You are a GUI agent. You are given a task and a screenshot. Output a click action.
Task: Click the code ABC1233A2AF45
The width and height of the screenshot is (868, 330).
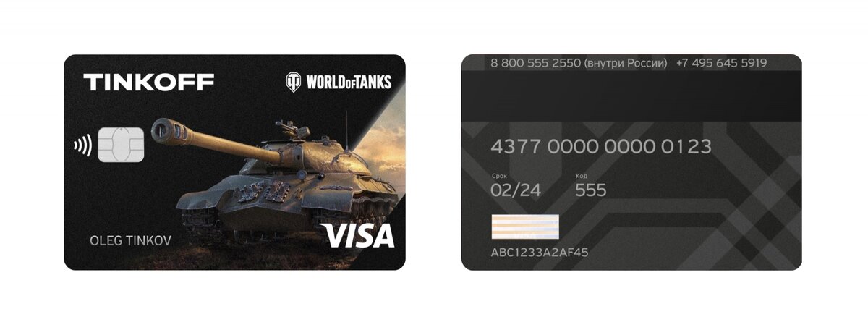540,253
